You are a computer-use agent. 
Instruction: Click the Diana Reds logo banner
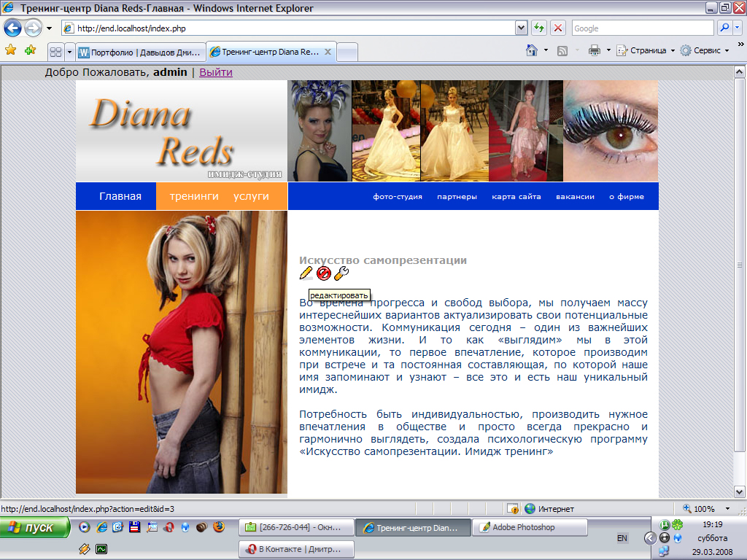pyautogui.click(x=182, y=131)
